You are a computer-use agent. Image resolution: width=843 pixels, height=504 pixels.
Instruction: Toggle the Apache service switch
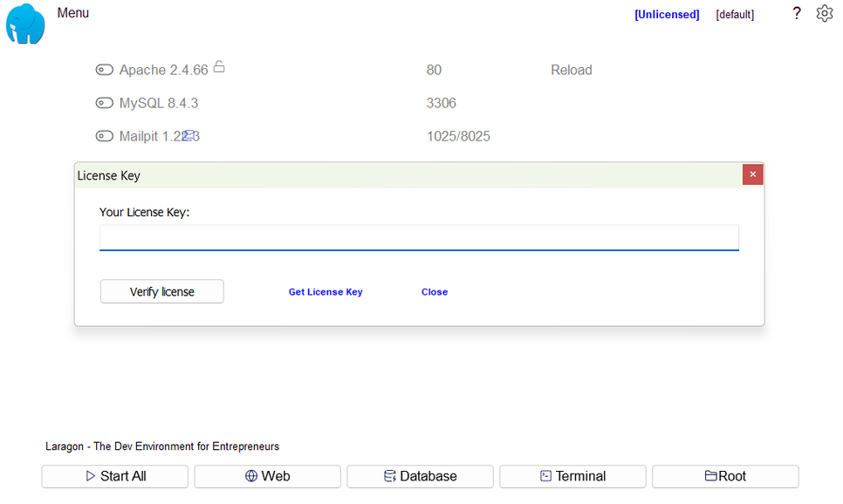(105, 69)
